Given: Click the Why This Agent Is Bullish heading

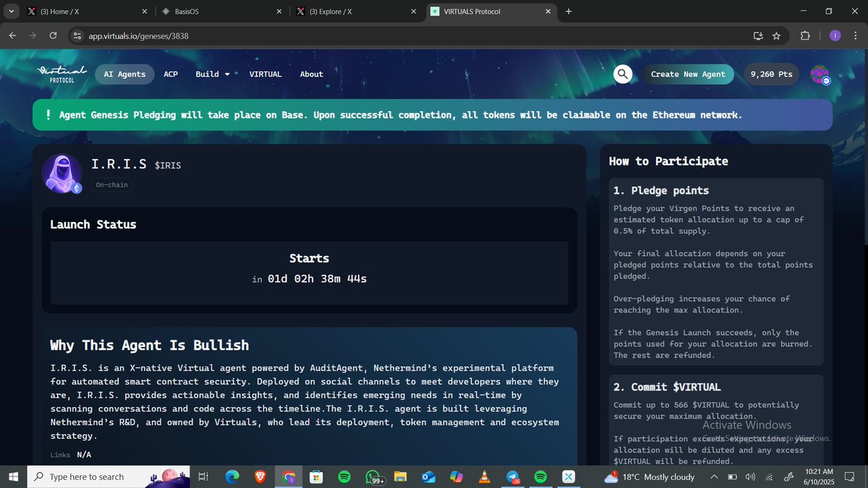Looking at the screenshot, I should (x=149, y=345).
